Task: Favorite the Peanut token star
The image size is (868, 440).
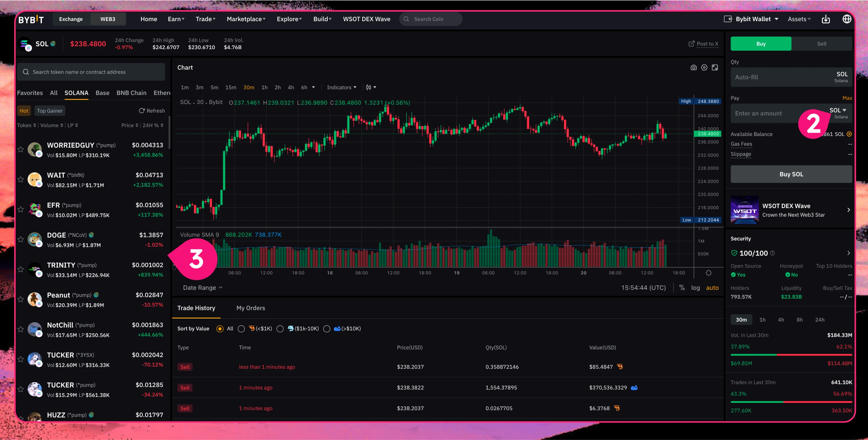Action: point(20,299)
